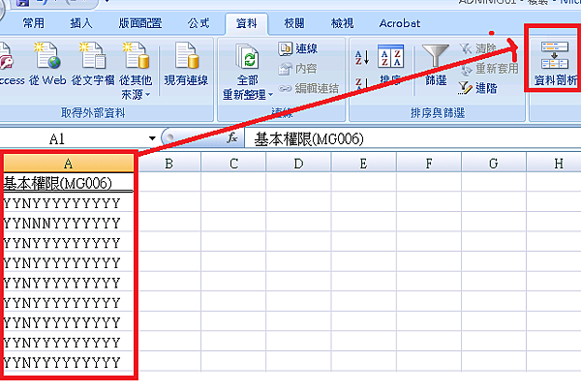Click cell A1 containing 基本權限(MG006)
The width and height of the screenshot is (581, 392).
(x=68, y=183)
